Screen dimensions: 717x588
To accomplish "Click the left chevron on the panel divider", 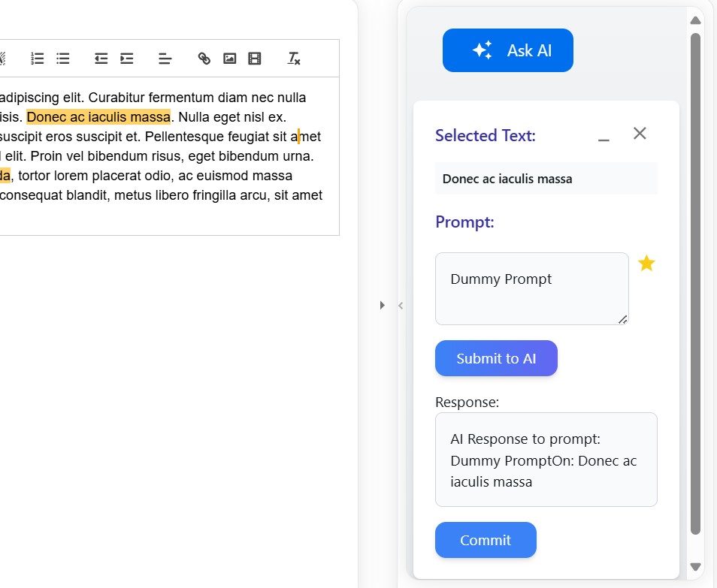I will pyautogui.click(x=401, y=306).
